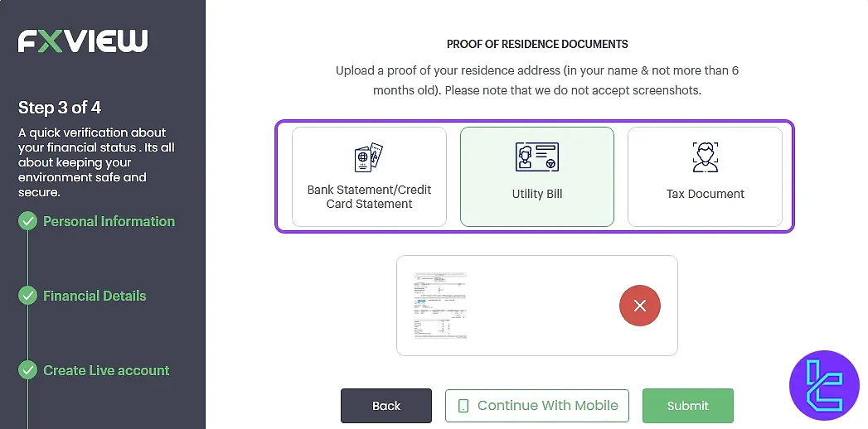Click the green checkmark beside Personal Information
The image size is (868, 429).
point(28,221)
